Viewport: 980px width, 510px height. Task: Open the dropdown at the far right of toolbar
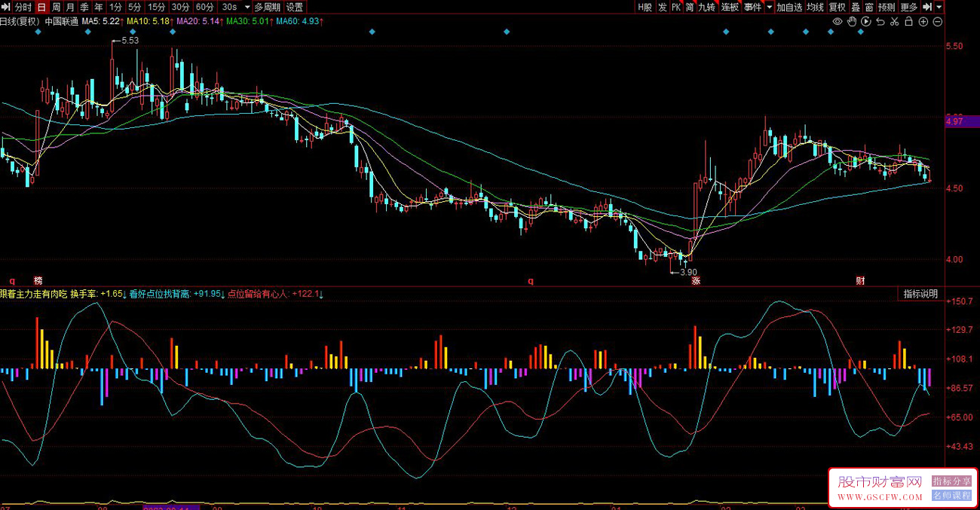point(939,7)
